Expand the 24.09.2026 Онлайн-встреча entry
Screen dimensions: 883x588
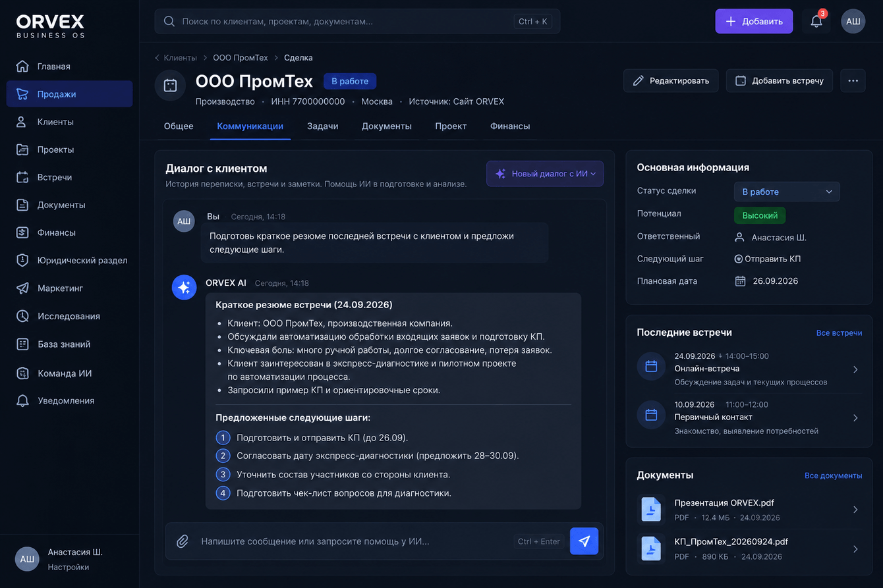click(x=749, y=369)
